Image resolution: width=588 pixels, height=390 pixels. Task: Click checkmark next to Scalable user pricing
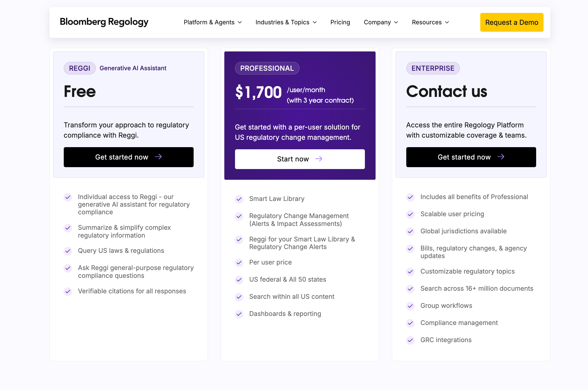coord(410,214)
